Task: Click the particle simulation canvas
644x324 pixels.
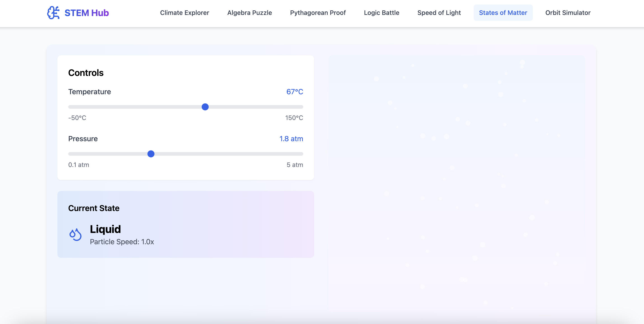Action: 457,175
